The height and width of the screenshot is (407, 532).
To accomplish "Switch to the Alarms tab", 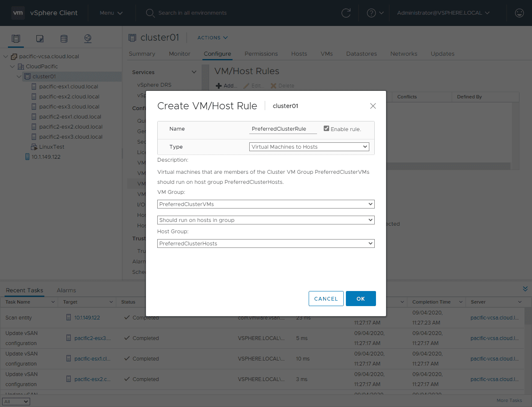I will [x=66, y=290].
